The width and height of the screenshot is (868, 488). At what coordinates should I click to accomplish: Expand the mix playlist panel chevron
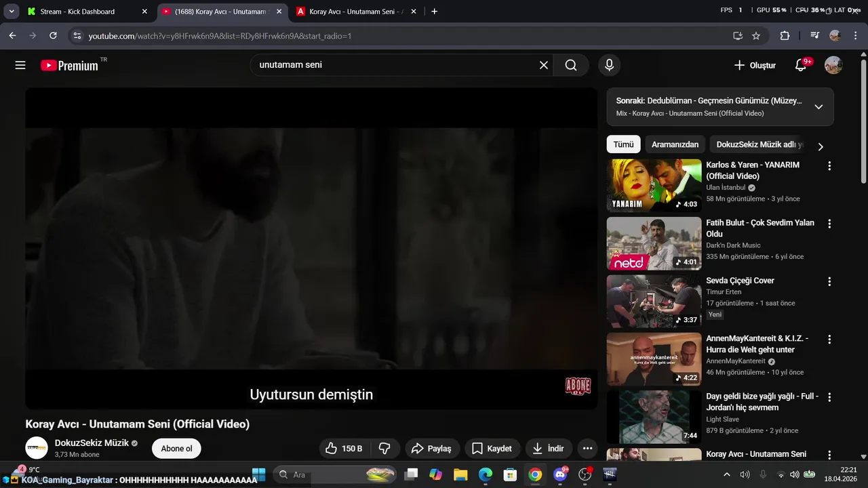[818, 106]
